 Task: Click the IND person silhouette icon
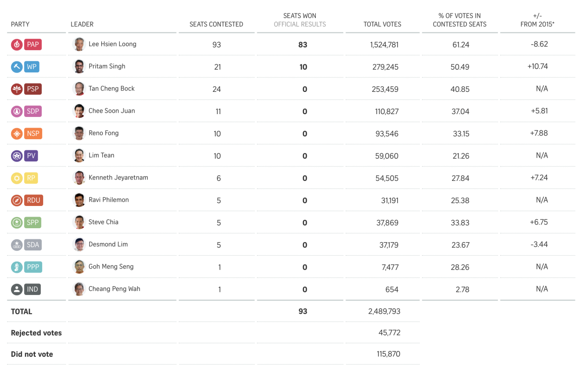tap(17, 289)
